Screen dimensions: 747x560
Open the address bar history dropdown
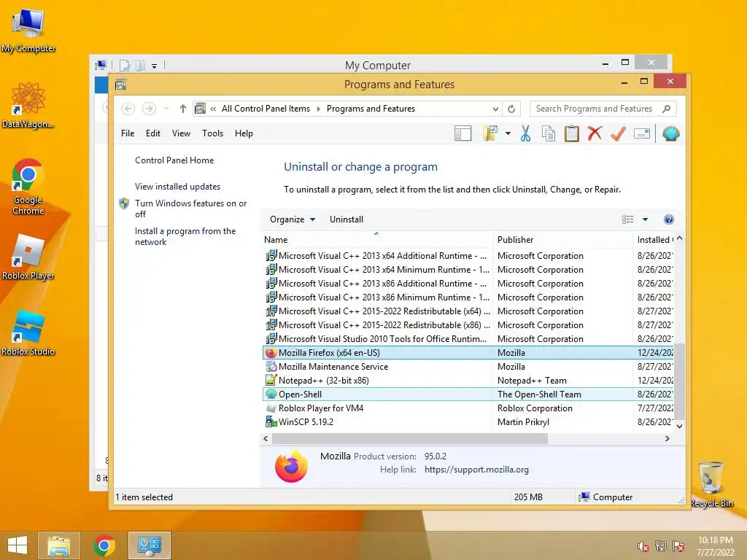tap(495, 109)
